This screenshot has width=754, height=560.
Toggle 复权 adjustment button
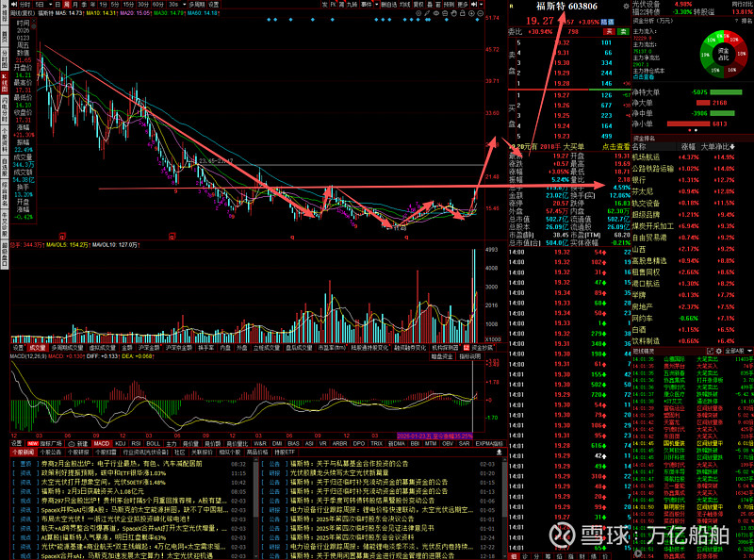click(418, 5)
